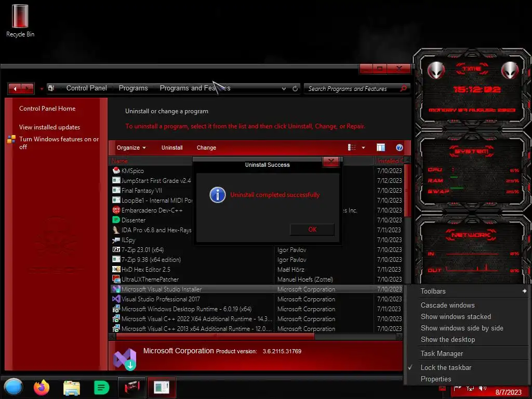Show the preview pane icon
Image resolution: width=532 pixels, height=399 pixels.
381,148
